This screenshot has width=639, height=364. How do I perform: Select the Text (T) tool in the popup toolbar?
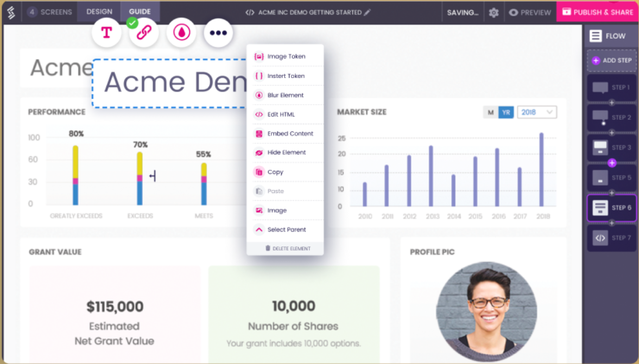(x=106, y=32)
